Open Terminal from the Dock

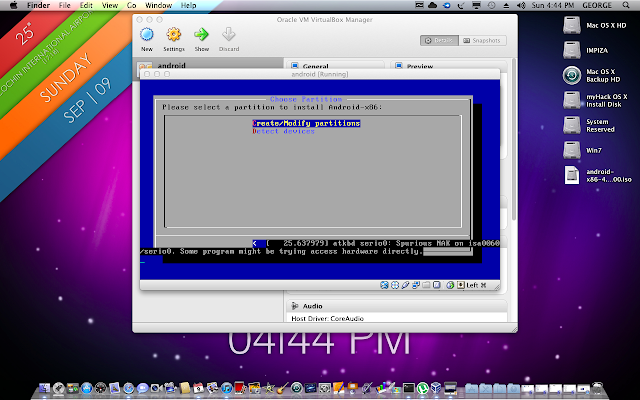[x=409, y=388]
